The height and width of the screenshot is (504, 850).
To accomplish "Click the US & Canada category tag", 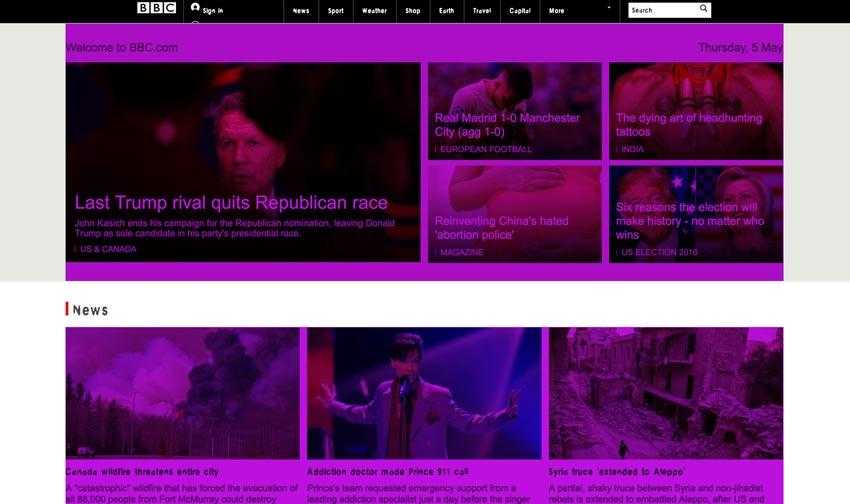I will click(x=108, y=249).
